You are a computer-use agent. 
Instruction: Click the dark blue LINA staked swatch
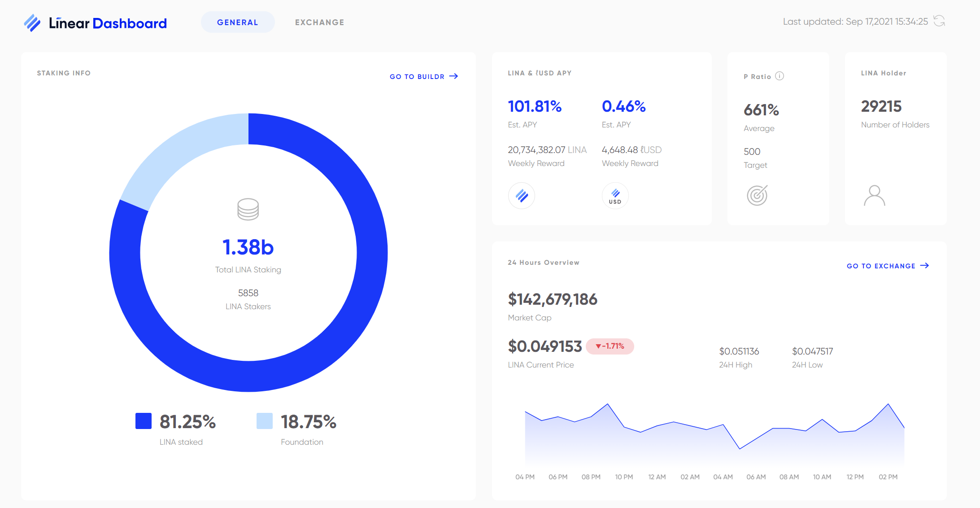[144, 421]
